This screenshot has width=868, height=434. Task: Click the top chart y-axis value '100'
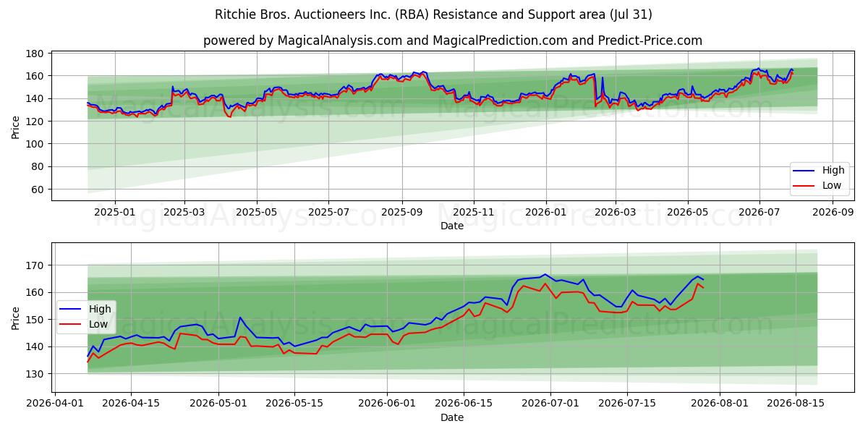coord(36,144)
